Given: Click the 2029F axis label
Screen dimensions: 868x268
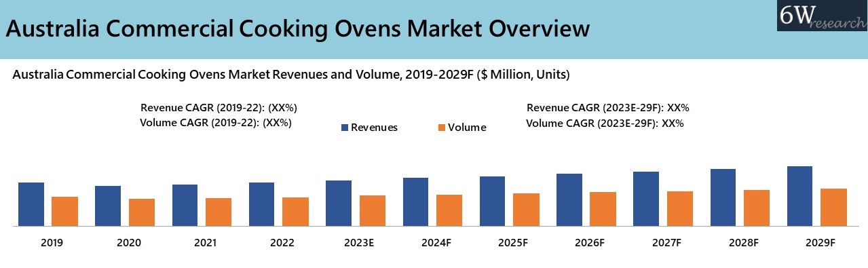Looking at the screenshot, I should (x=820, y=242).
